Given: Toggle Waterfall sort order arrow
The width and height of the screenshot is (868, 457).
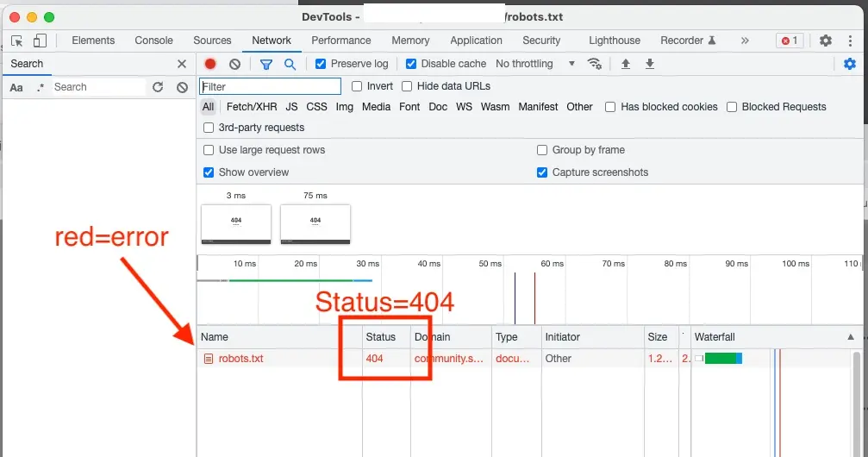Looking at the screenshot, I should (850, 337).
